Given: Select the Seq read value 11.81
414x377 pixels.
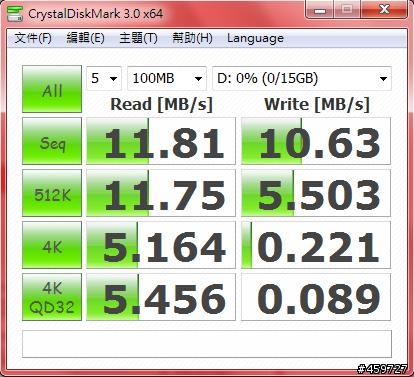Looking at the screenshot, I should point(161,141).
